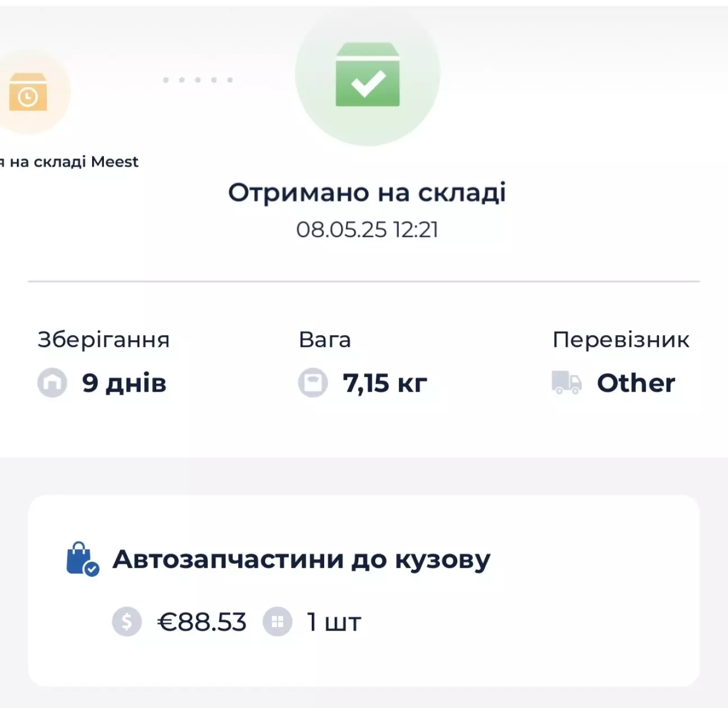Tap the quantity grid icon near 1 шт
Image resolution: width=728 pixels, height=708 pixels.
coord(277,622)
